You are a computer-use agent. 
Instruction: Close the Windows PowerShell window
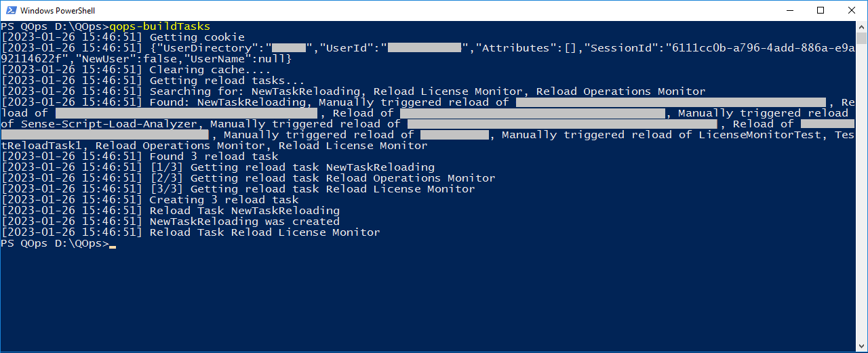click(851, 10)
